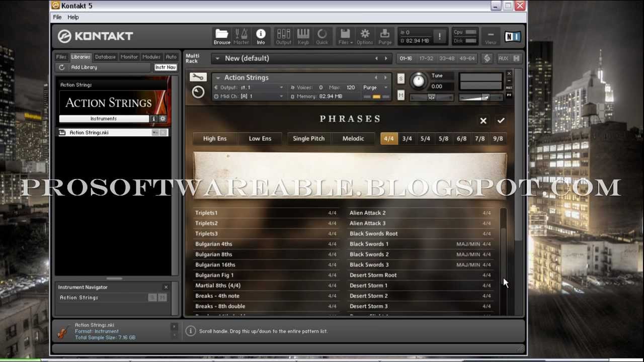The image size is (644, 362).
Task: Click the Native Instruments NI logo
Action: click(513, 36)
